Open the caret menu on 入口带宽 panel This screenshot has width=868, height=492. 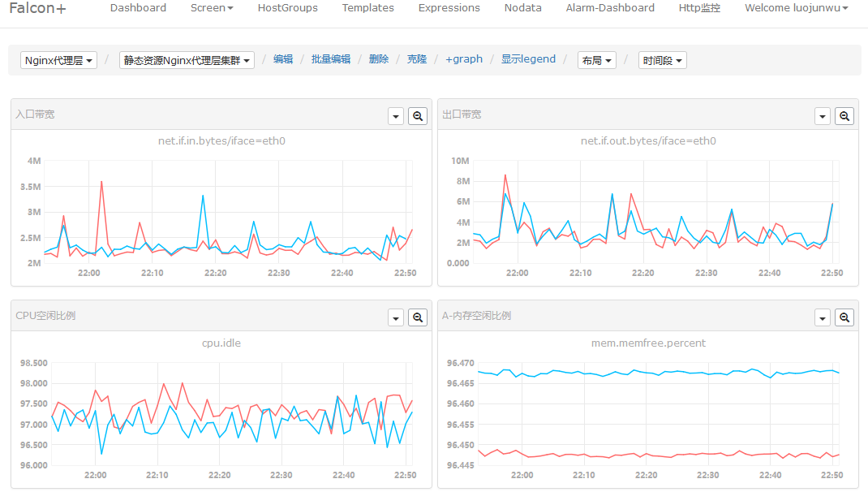[396, 116]
